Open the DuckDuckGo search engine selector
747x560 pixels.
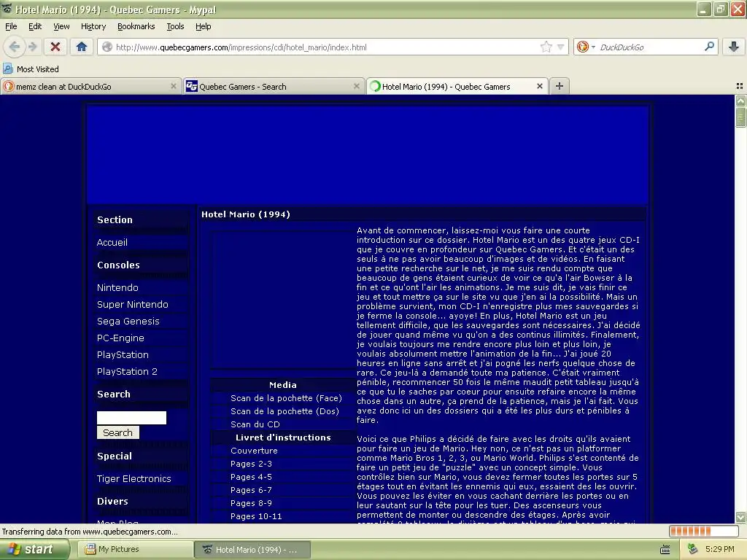point(586,47)
